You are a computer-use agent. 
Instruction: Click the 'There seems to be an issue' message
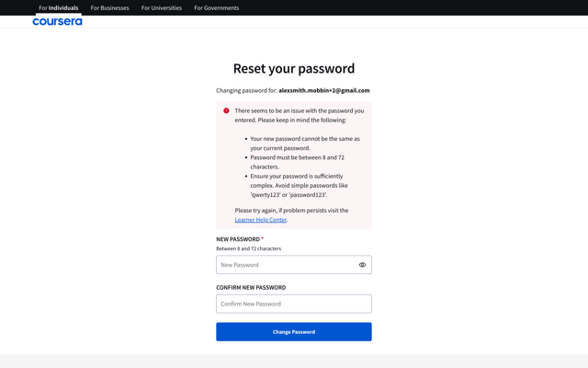(x=300, y=115)
